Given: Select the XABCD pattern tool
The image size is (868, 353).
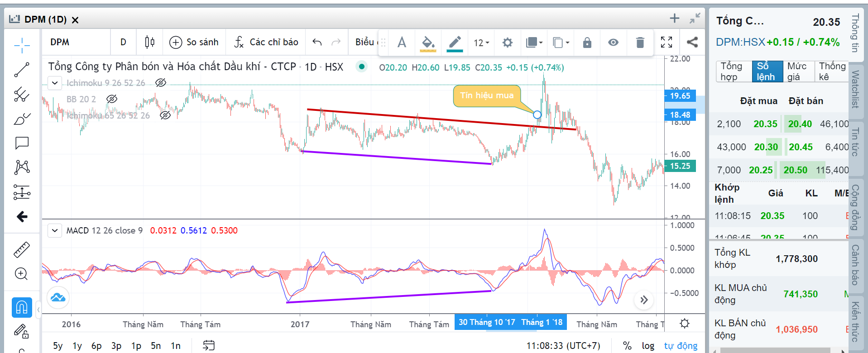Looking at the screenshot, I should [x=22, y=167].
